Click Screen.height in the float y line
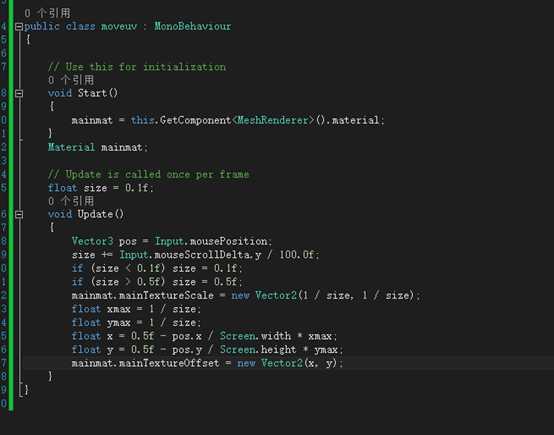 click(x=258, y=349)
